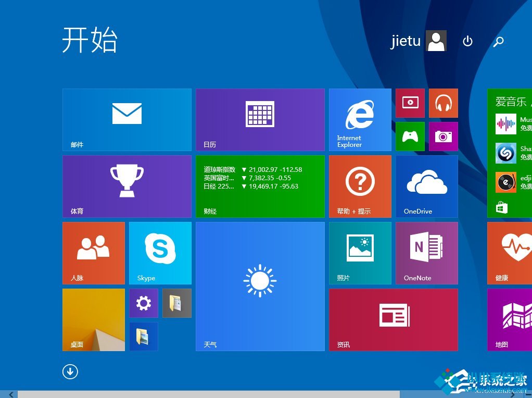The width and height of the screenshot is (532, 398).
Task: Show all apps with down arrow
Action: click(x=70, y=371)
